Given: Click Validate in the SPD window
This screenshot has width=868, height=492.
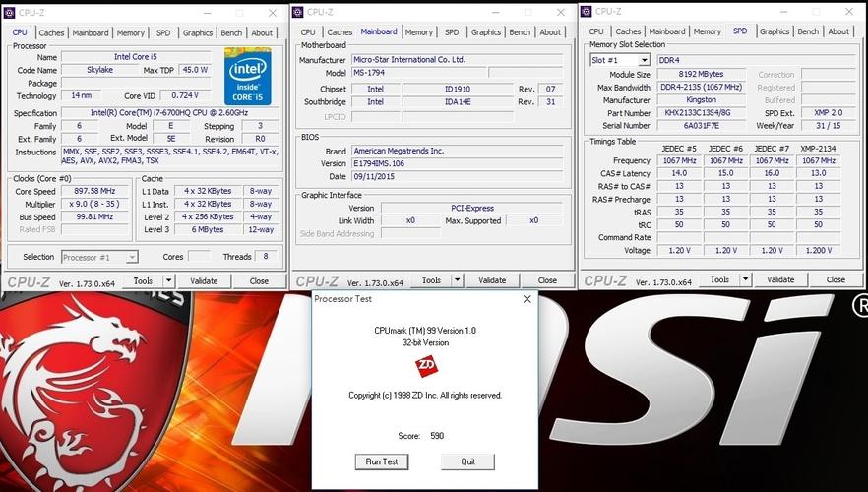Looking at the screenshot, I should tap(780, 280).
